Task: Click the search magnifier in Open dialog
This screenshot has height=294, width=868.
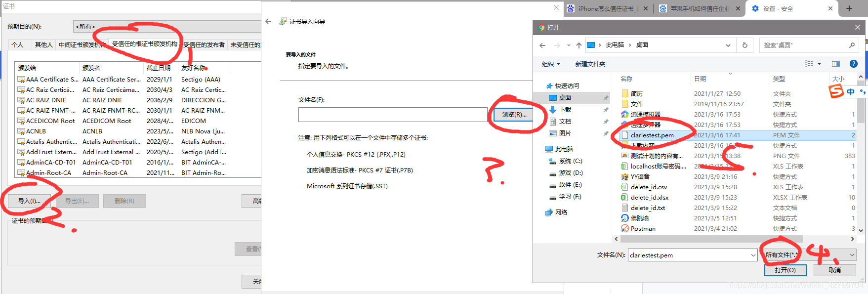Action: click(x=852, y=45)
